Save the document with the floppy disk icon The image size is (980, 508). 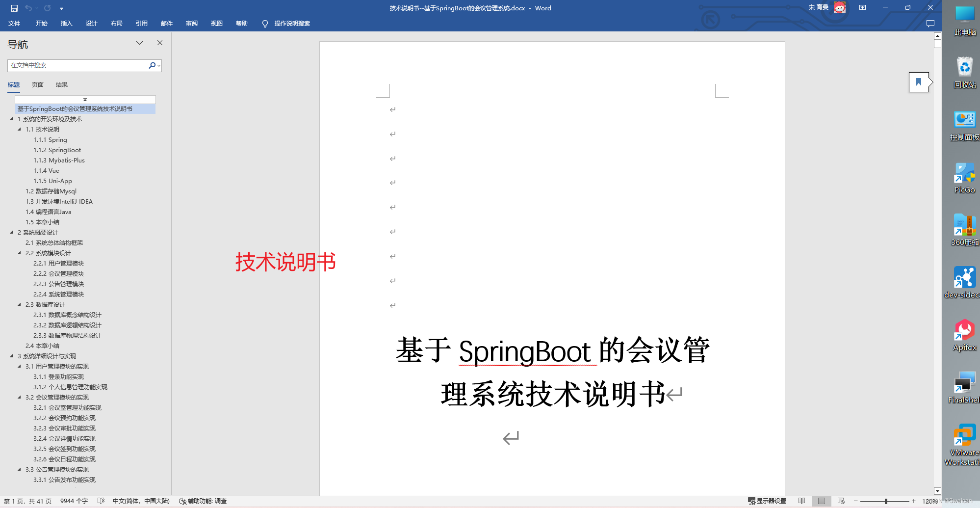pos(14,8)
